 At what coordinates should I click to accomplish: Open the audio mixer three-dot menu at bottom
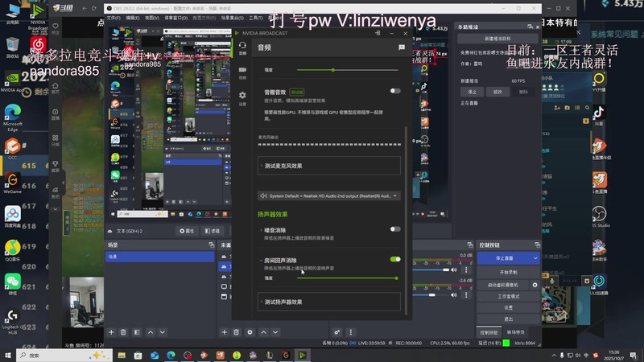351,332
